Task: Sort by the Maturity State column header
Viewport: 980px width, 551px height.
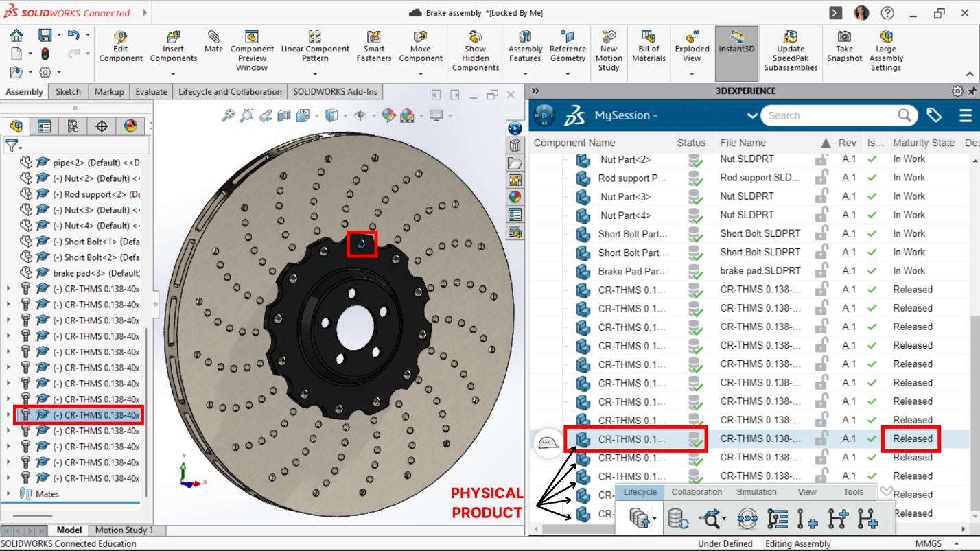Action: (x=924, y=143)
